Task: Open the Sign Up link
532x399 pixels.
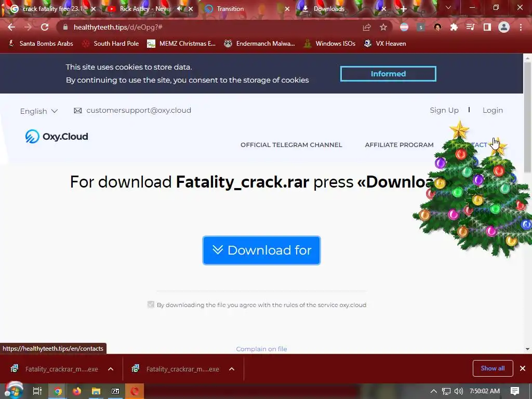Action: pos(444,110)
